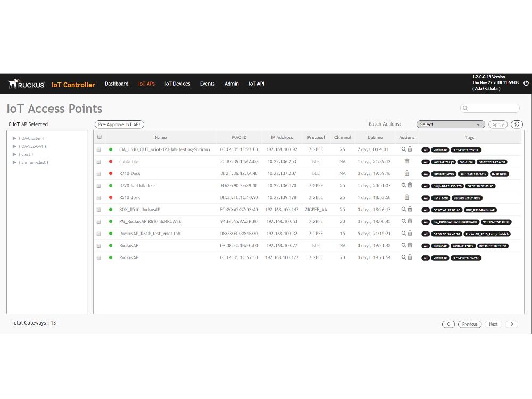Delete PM_RuckusAP-R610-BoRROWED with trash icon
Image resolution: width=532 pixels, height=399 pixels.
click(x=410, y=221)
